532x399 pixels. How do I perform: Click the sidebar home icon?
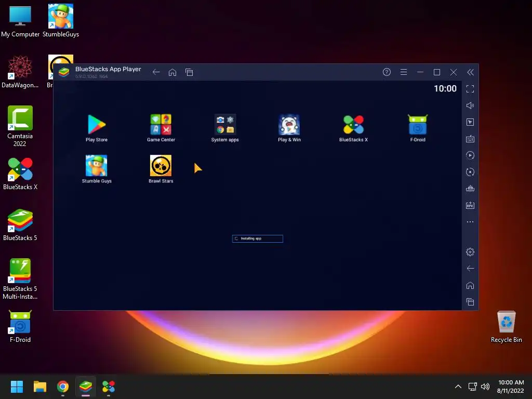(470, 285)
